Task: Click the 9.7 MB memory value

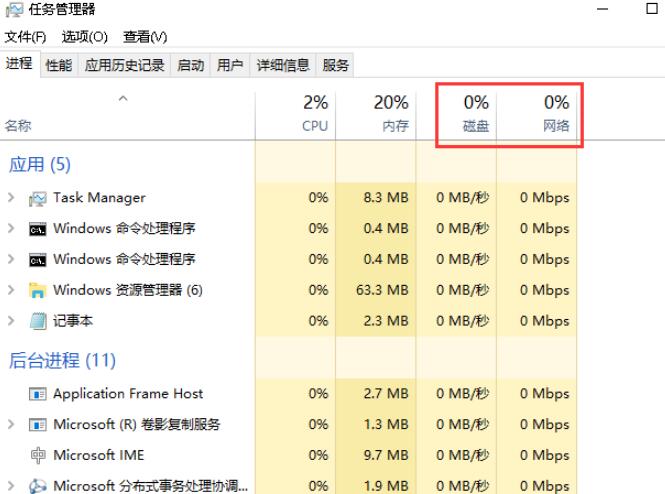Action: [x=386, y=455]
